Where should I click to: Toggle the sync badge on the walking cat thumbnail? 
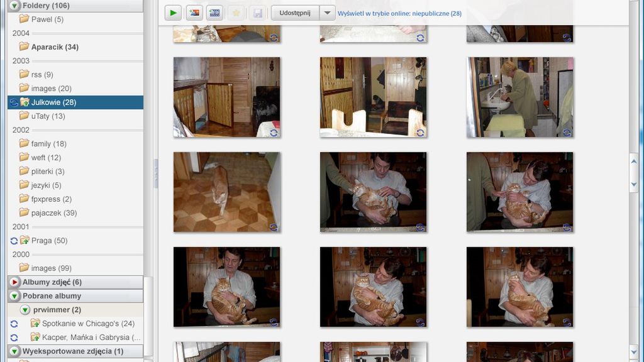273,226
